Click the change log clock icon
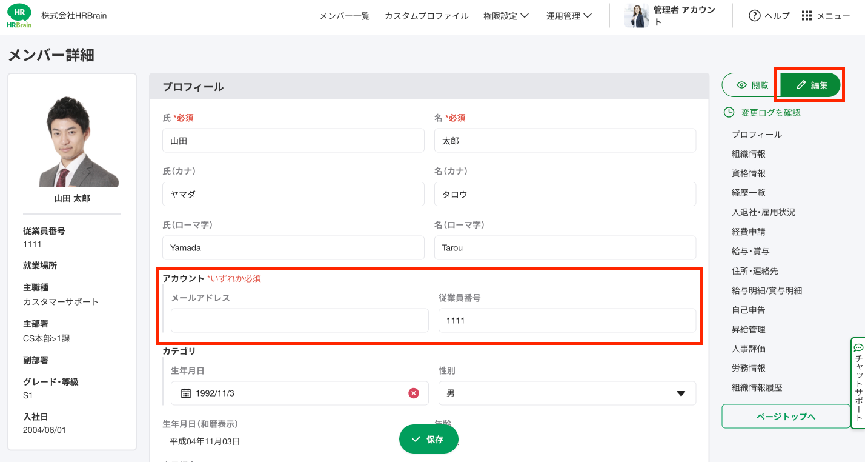Screen dimensions: 868x462 point(729,112)
